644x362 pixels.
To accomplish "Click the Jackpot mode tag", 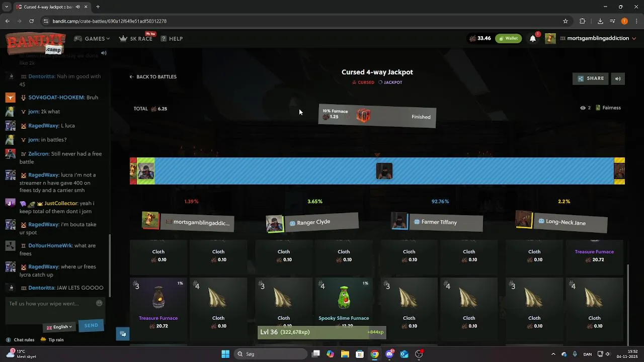I will [390, 82].
